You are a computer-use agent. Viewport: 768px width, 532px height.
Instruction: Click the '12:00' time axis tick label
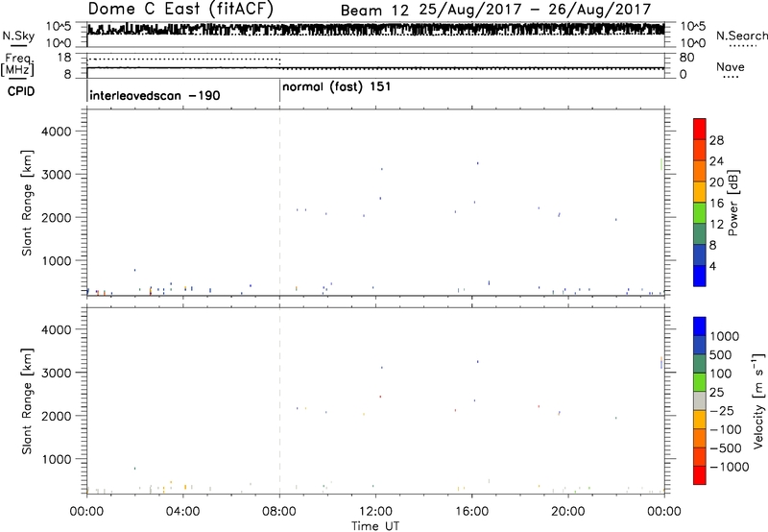coord(375,512)
